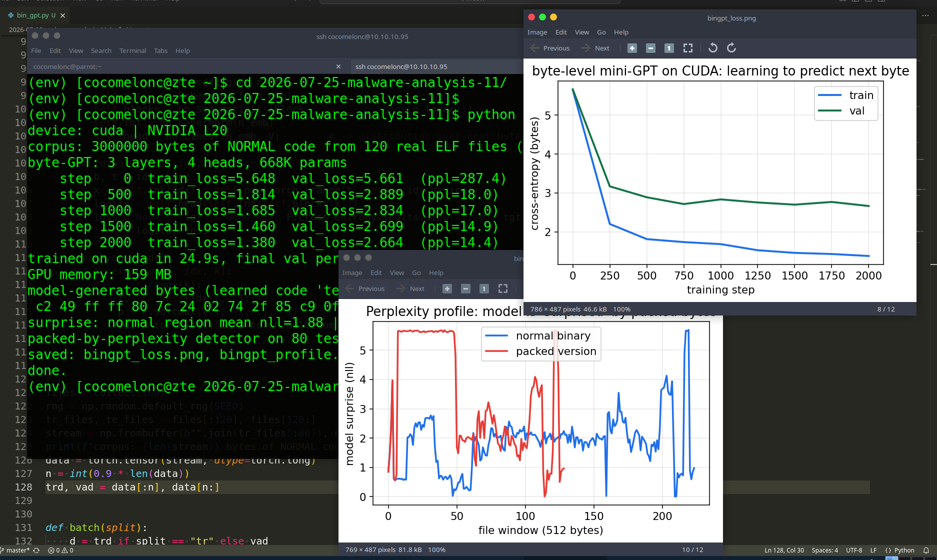This screenshot has height=560, width=937.
Task: Zoom in on bingpt_loss.png image
Action: pyautogui.click(x=632, y=48)
